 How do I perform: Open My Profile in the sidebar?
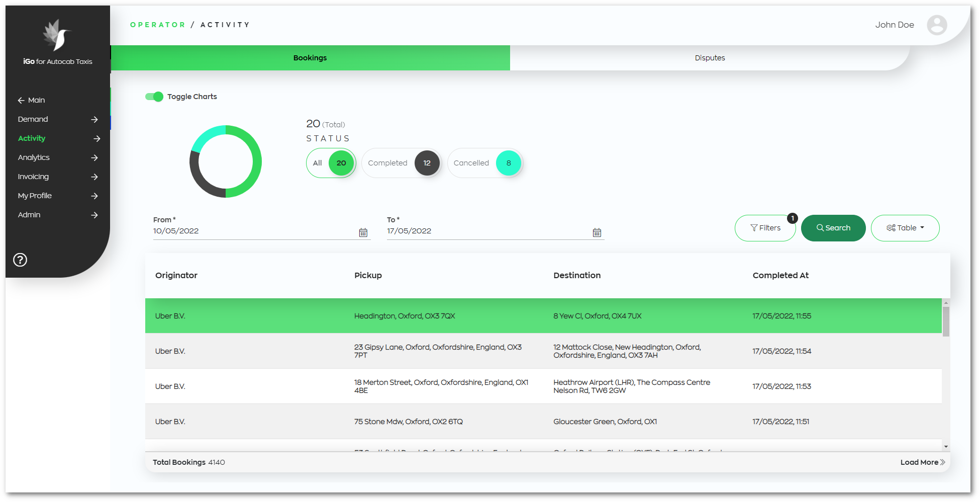[x=35, y=196]
